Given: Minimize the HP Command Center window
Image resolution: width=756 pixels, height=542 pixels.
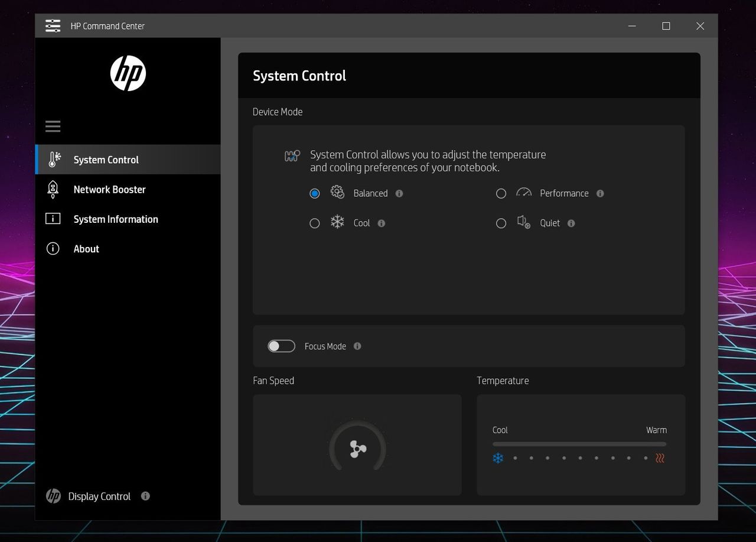Looking at the screenshot, I should (632, 26).
